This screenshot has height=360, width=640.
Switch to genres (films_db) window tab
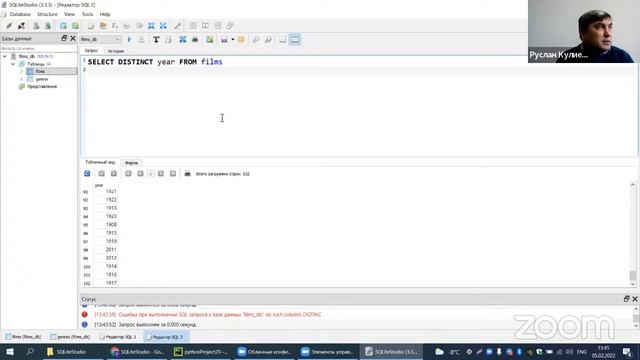click(70, 337)
